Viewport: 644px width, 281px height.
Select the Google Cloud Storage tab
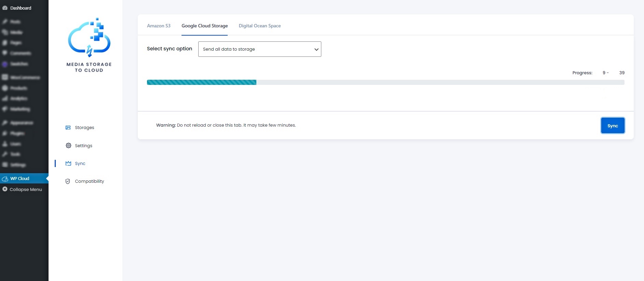tap(204, 26)
